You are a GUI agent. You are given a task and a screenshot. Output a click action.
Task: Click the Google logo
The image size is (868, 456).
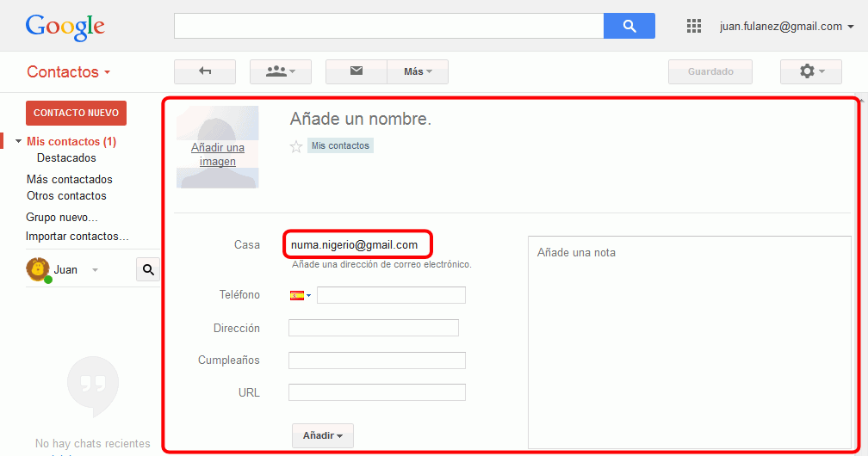[x=65, y=28]
